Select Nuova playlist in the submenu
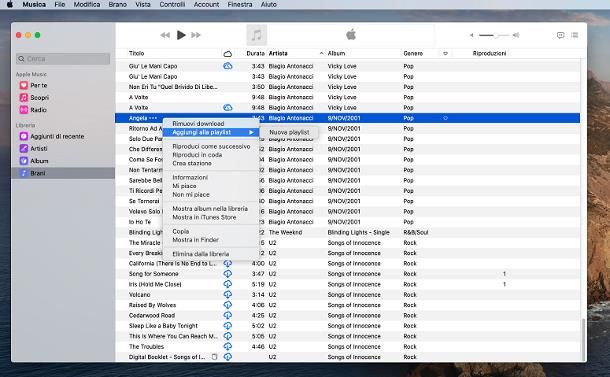 click(x=289, y=132)
